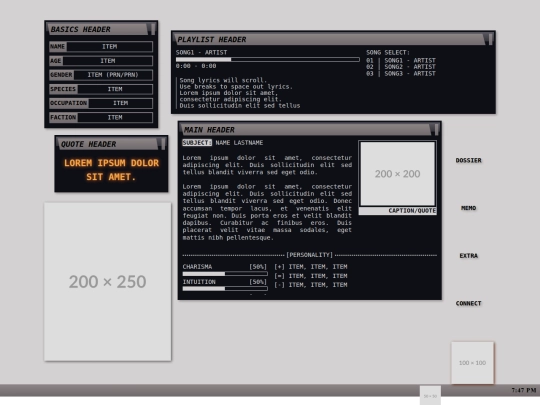Screen dimensions: 540x405
Task: Click the Playlist Header title bar
Action: pos(333,39)
